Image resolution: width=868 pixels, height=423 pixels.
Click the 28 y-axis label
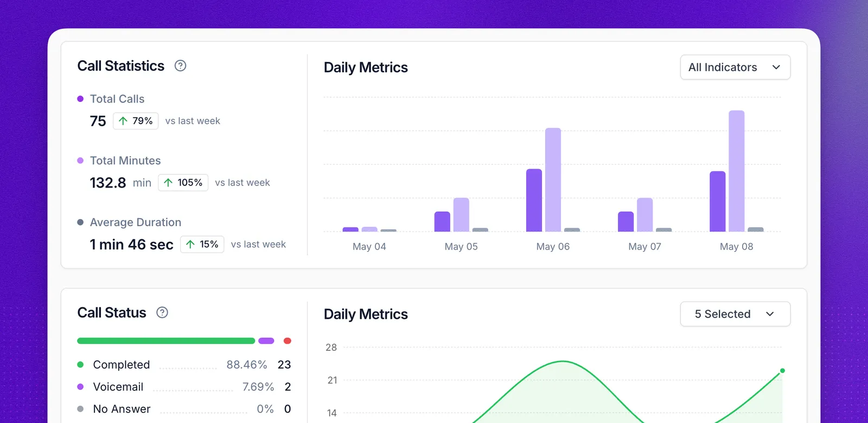click(x=331, y=347)
